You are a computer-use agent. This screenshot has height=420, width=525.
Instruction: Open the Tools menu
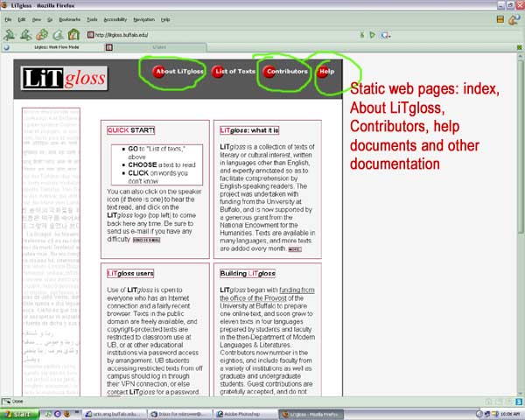click(92, 20)
